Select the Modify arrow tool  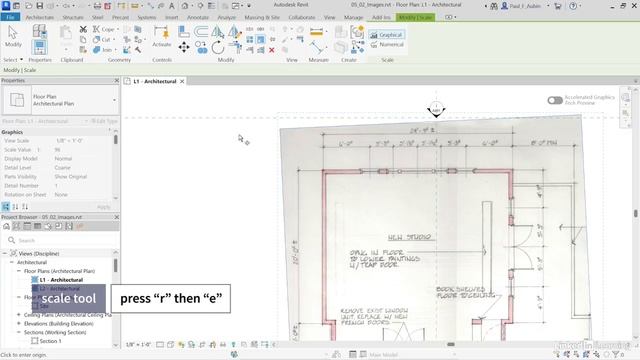click(x=13, y=36)
